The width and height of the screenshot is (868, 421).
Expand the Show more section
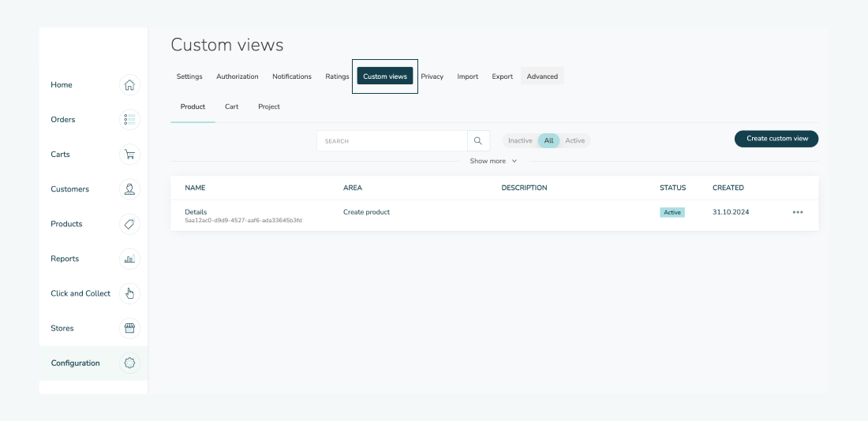493,161
